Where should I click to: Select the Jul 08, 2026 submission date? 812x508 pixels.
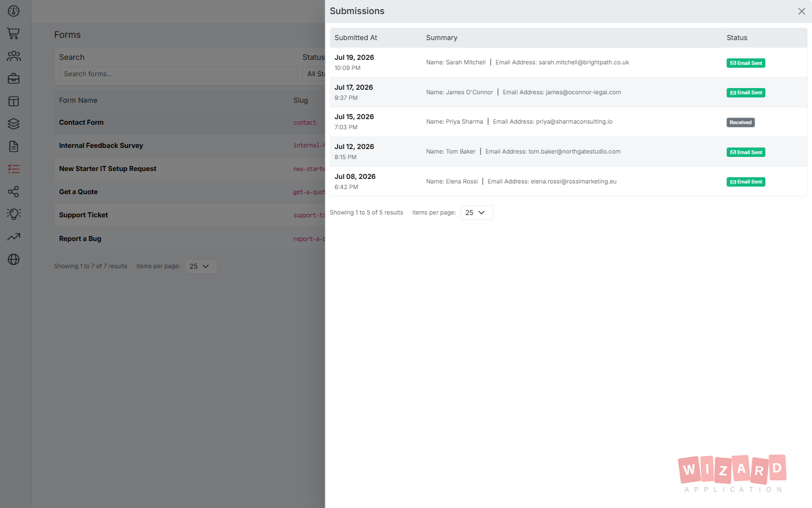(x=355, y=177)
